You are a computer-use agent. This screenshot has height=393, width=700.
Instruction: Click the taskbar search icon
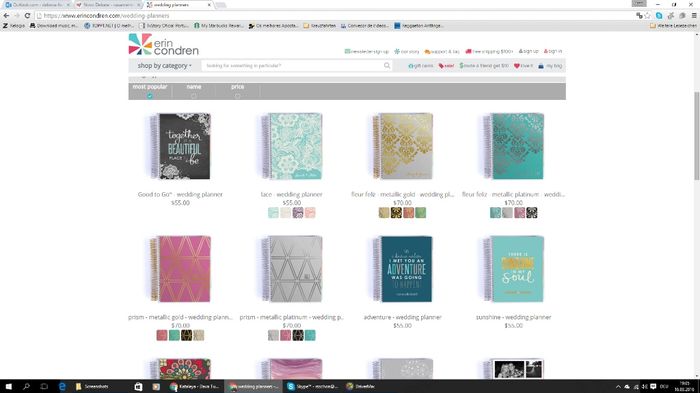(x=26, y=386)
